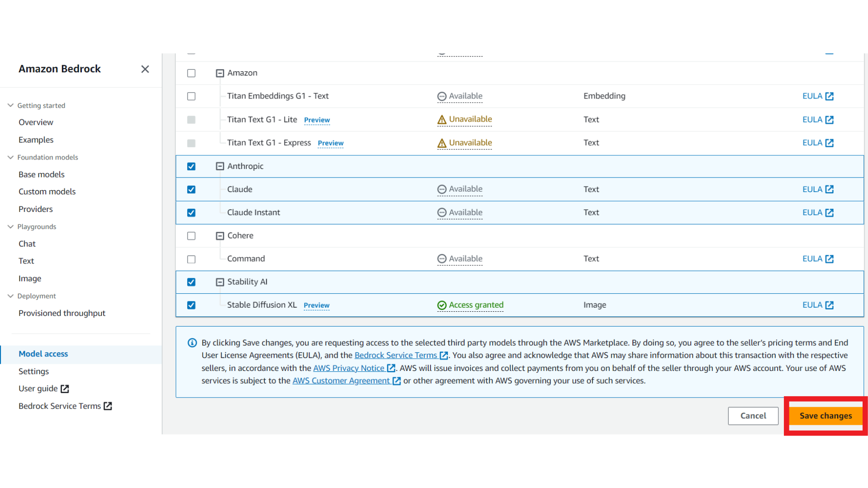
Task: Click the Available status icon for Command
Action: 442,259
